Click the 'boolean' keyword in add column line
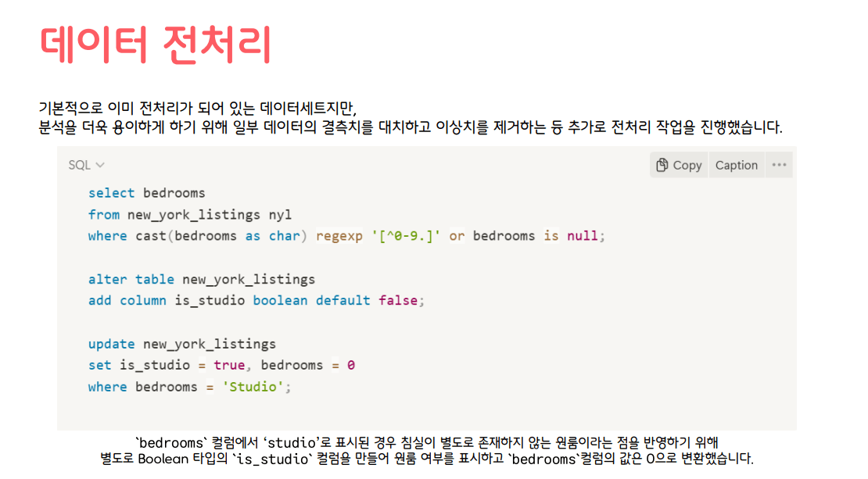The image size is (868, 479). [x=280, y=300]
